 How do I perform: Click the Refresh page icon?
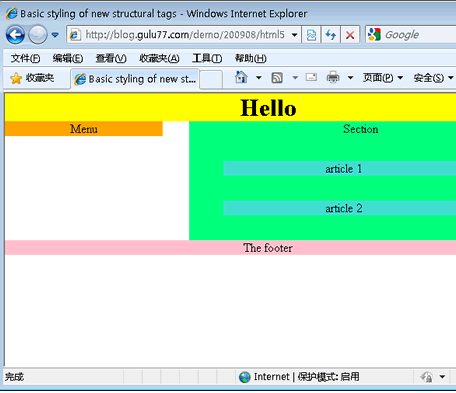(x=331, y=35)
